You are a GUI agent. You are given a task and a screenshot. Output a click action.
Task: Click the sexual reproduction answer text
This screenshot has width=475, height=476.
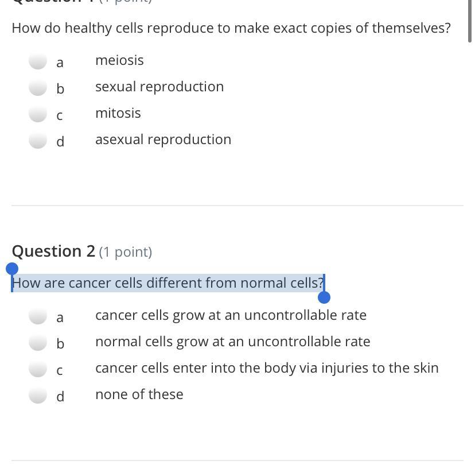pos(159,87)
